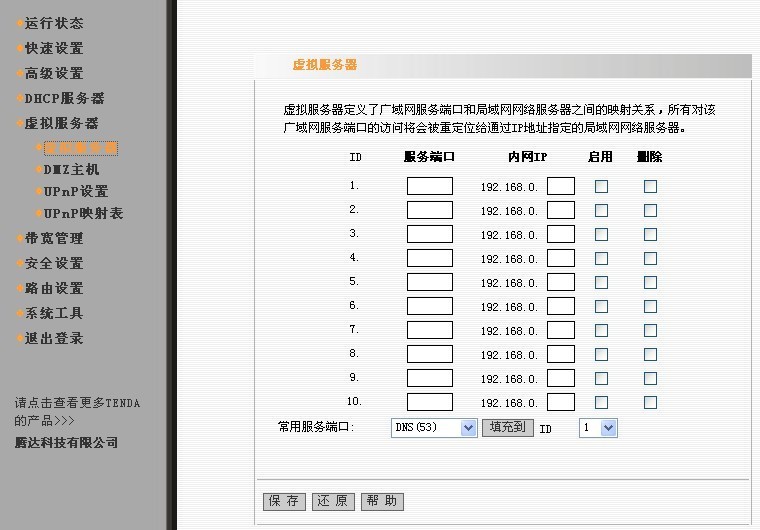The height and width of the screenshot is (530, 760).
Task: Tick the 删除 checkbox for row 4
Action: 650,258
